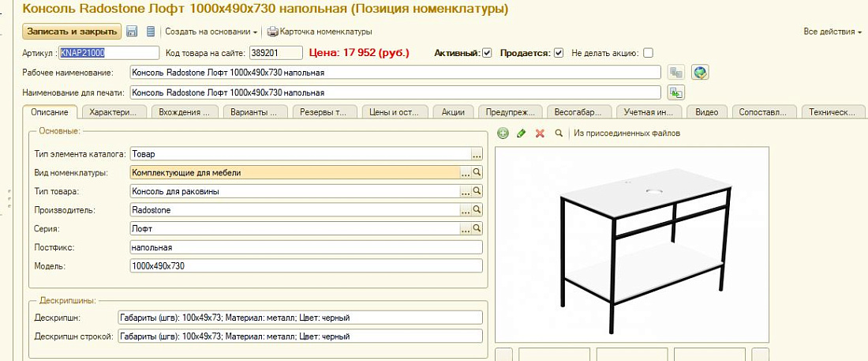The width and height of the screenshot is (868, 361).
Task: Click the Тип элемента каталога field
Action: coord(300,154)
